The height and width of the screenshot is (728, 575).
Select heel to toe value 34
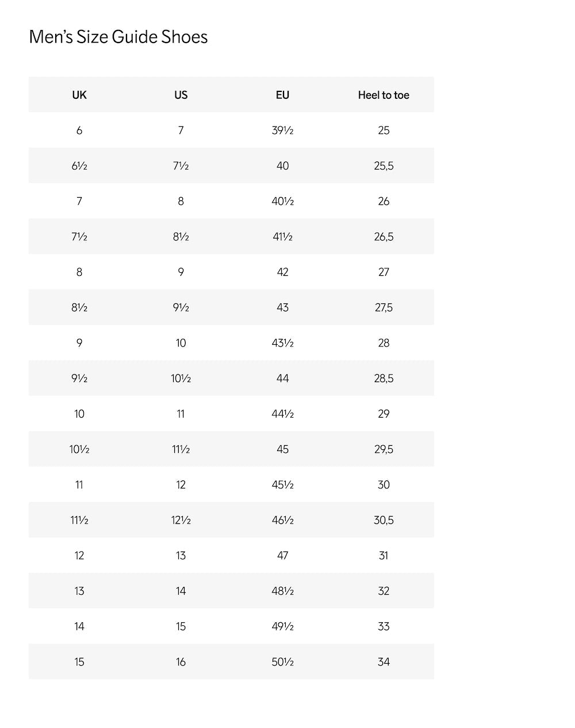click(384, 662)
